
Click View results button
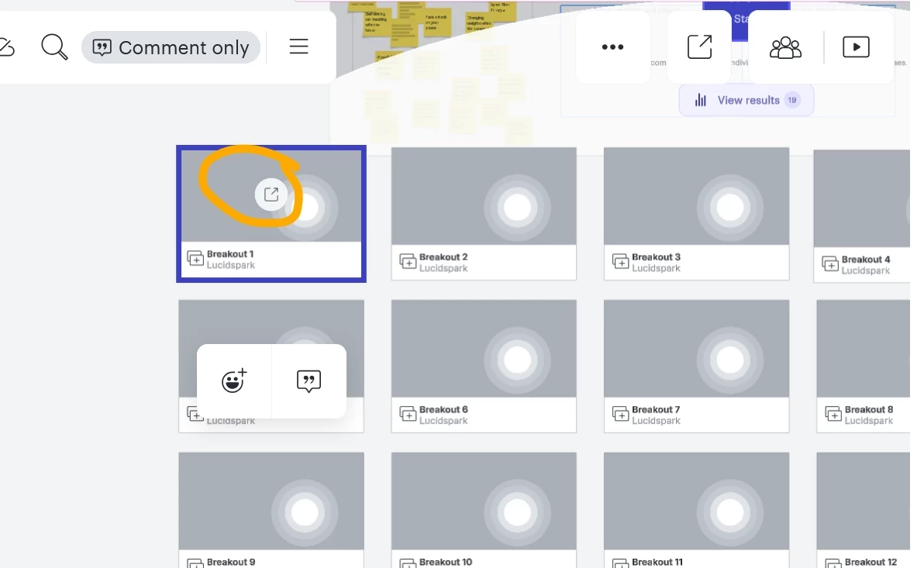[746, 100]
